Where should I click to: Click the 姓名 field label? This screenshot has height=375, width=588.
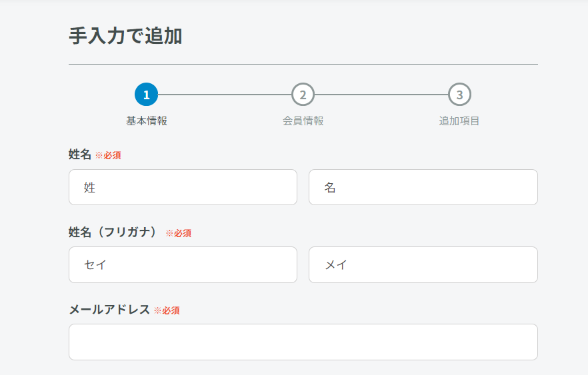[x=80, y=155]
